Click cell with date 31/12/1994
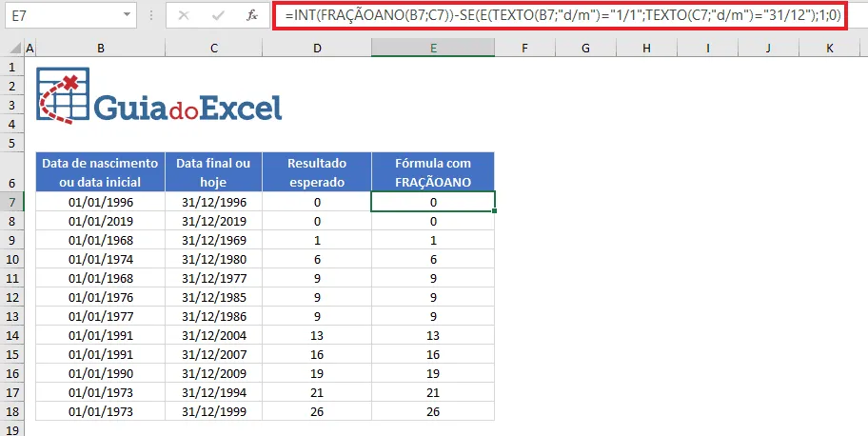This screenshot has height=436, width=868. 214,392
